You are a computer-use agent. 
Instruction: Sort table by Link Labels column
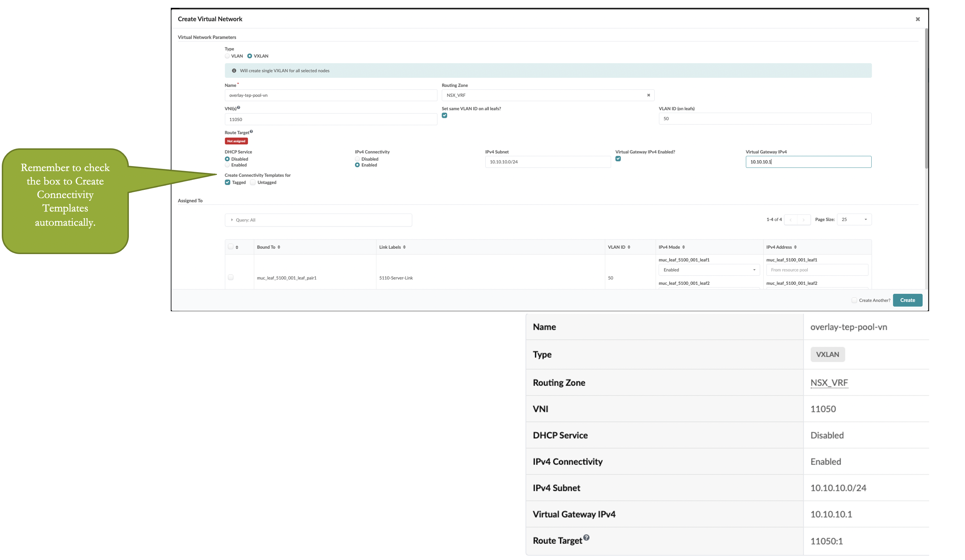pos(404,247)
